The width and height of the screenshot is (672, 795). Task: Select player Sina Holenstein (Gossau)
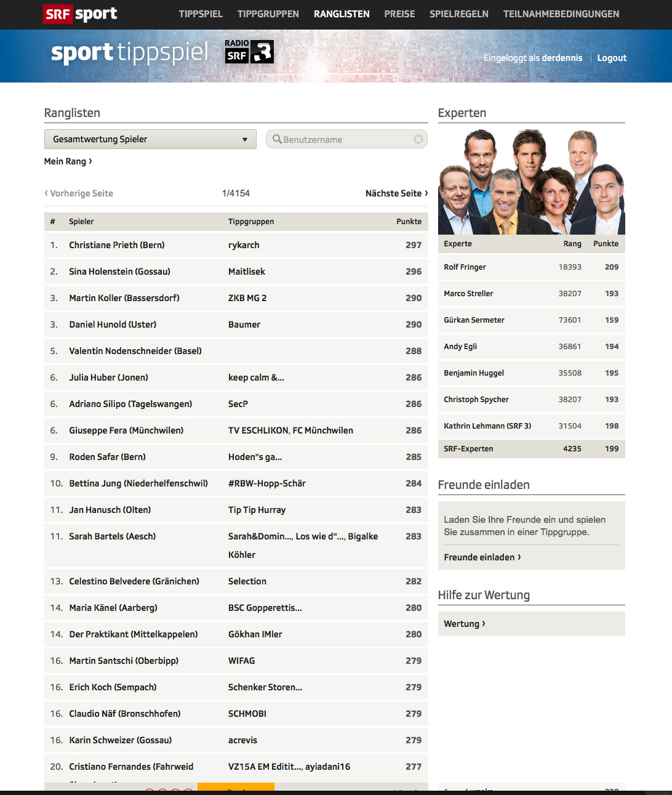point(119,272)
